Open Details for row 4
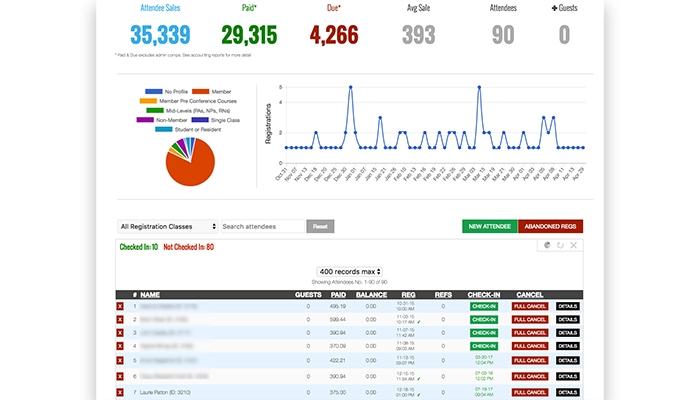Screen dimensions: 700x400 click(568, 346)
